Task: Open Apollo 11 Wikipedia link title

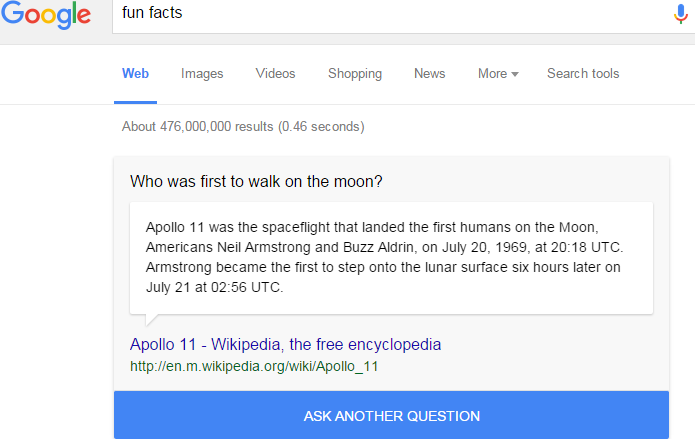Action: [285, 344]
